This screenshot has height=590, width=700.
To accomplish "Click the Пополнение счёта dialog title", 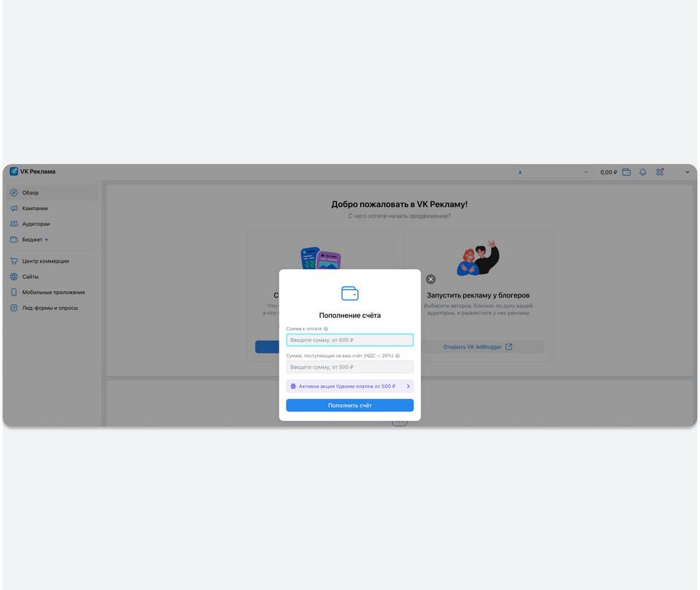I will [x=350, y=315].
